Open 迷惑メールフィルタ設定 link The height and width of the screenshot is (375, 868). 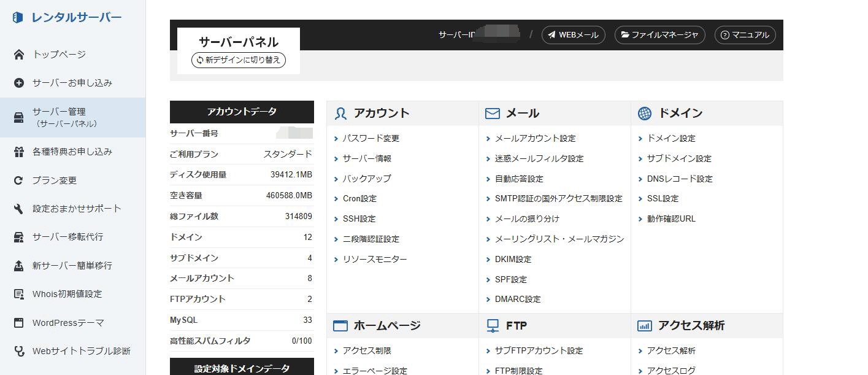coord(539,158)
